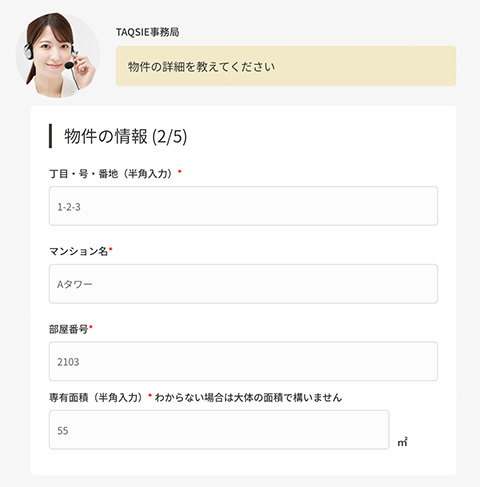Click the マンション名 label
480x487 pixels.
point(79,251)
